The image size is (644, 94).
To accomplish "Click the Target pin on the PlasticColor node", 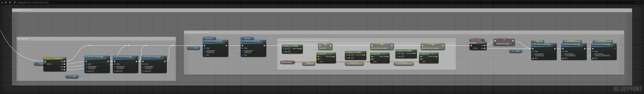I will pyautogui.click(x=205, y=48).
